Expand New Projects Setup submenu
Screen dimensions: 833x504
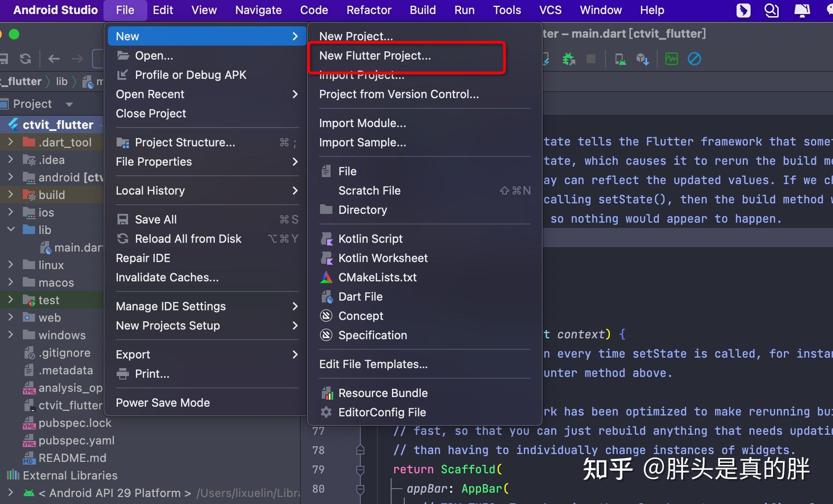(x=206, y=325)
